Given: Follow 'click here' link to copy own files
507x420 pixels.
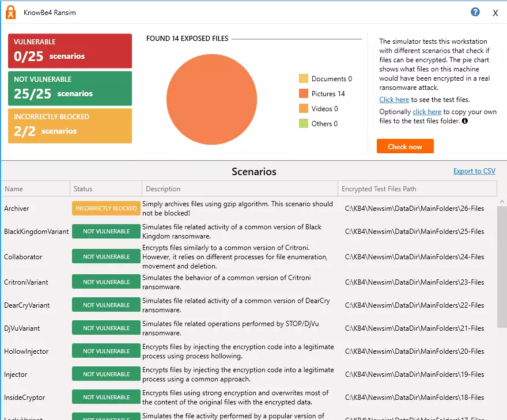Looking at the screenshot, I should point(427,112).
